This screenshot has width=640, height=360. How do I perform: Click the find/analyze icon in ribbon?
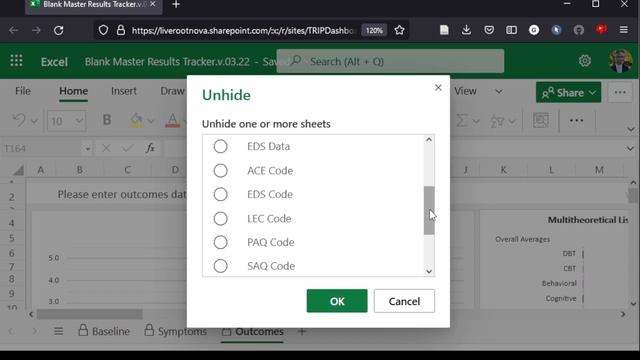(541, 120)
